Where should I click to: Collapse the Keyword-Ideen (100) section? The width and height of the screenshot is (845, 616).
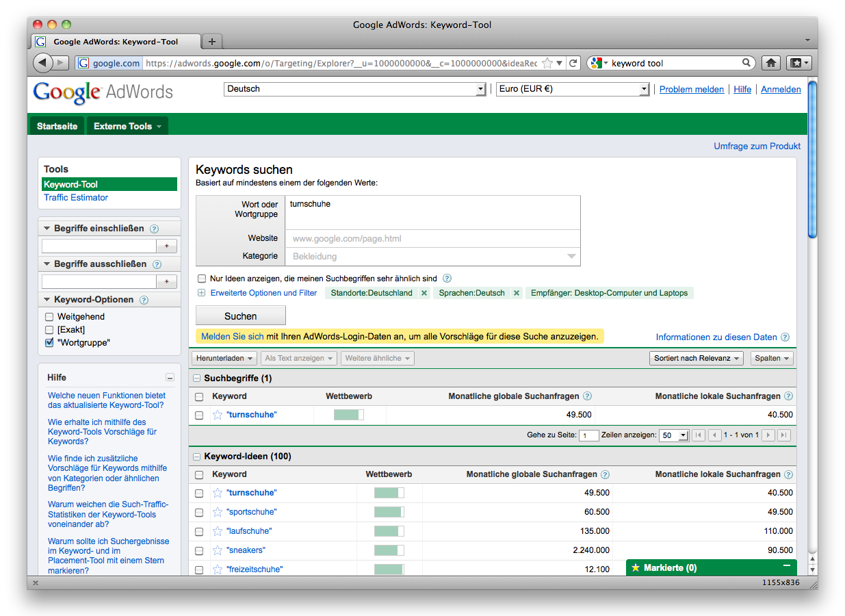197,457
